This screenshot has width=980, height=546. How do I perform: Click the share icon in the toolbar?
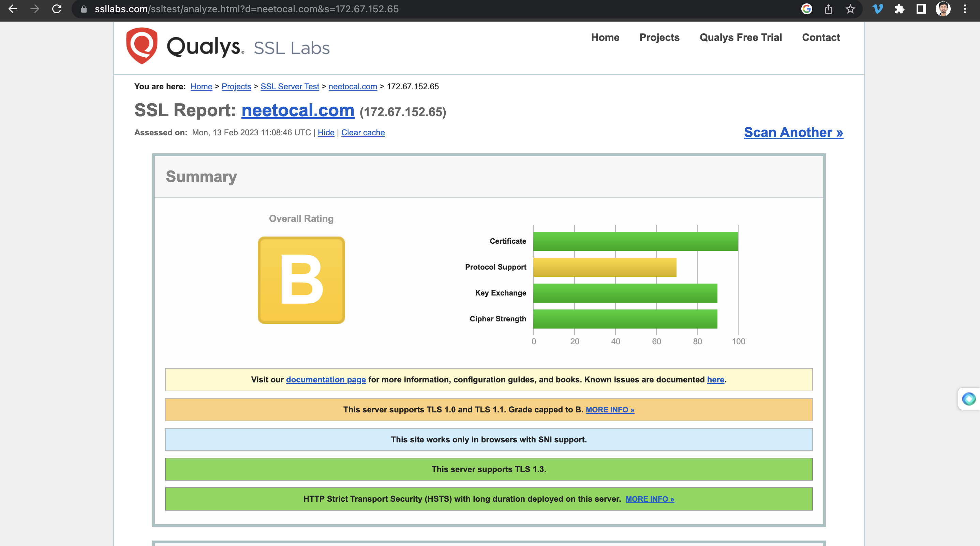pos(828,9)
